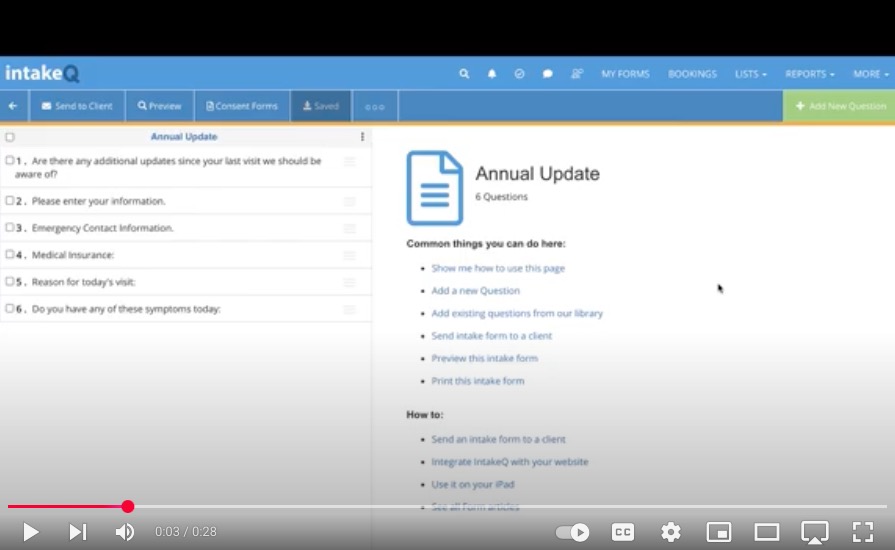This screenshot has height=550, width=895.
Task: Mute the video volume
Action: click(x=125, y=532)
